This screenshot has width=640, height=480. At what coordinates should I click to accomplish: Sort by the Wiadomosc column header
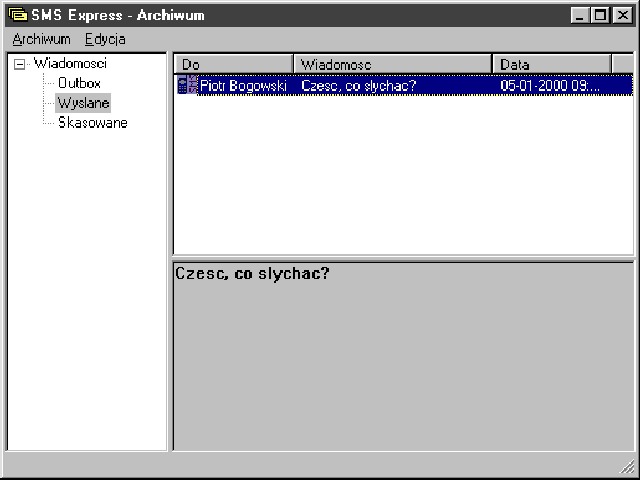(392, 64)
